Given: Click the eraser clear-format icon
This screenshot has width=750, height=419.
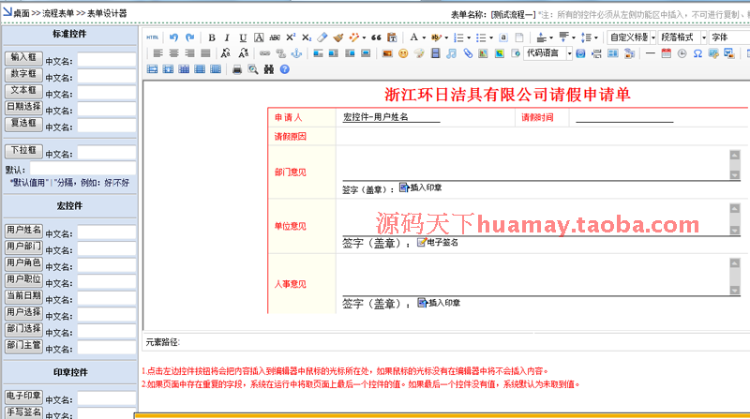Looking at the screenshot, I should [x=322, y=37].
